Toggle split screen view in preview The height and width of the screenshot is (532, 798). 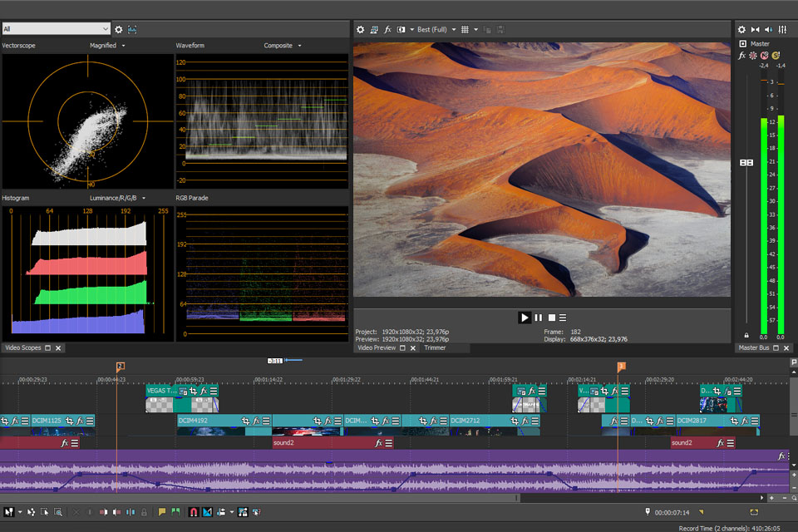pyautogui.click(x=401, y=30)
